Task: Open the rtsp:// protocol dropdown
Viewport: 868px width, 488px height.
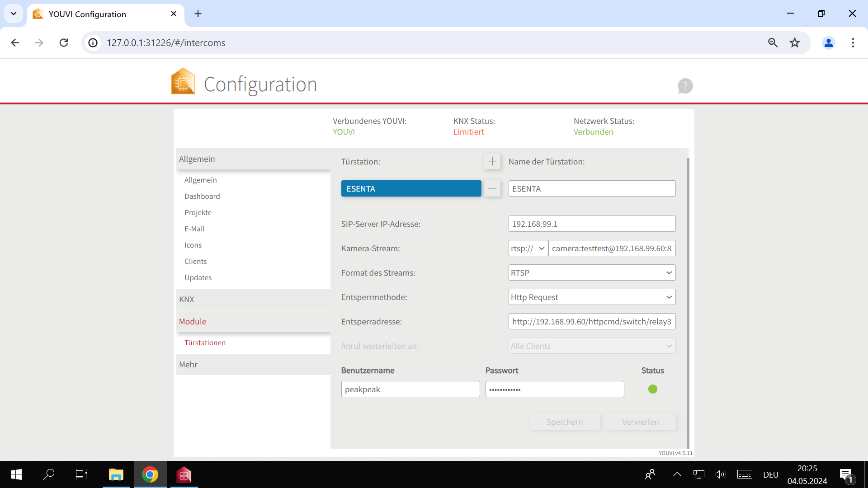Action: coord(528,248)
